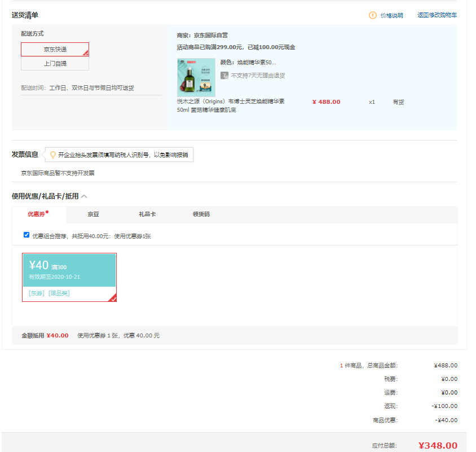Click the 颜色: 焕能精华素50... text

[248, 63]
